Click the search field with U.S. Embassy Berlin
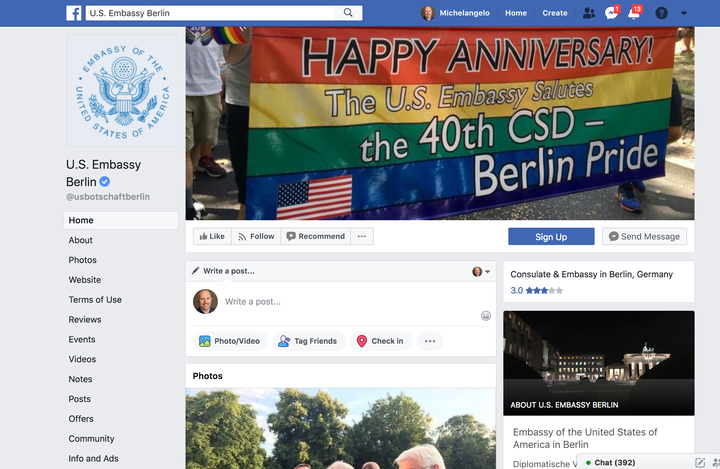720x469 pixels. click(211, 13)
